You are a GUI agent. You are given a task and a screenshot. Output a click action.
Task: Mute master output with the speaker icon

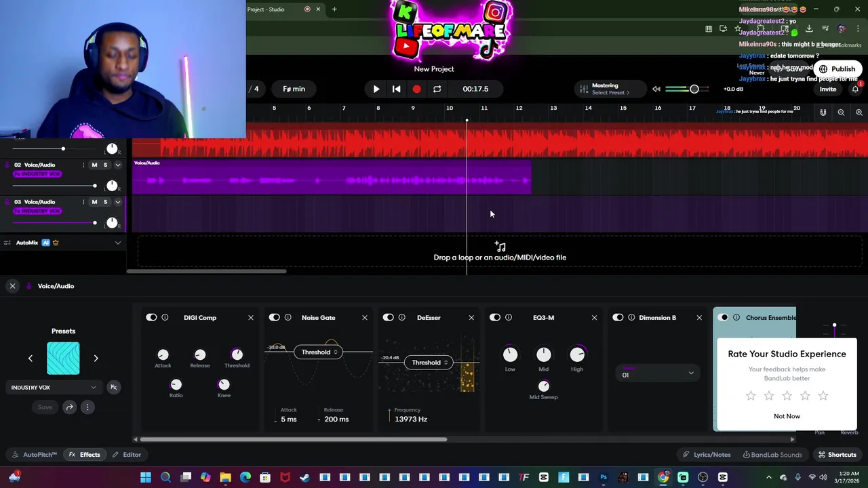point(656,89)
